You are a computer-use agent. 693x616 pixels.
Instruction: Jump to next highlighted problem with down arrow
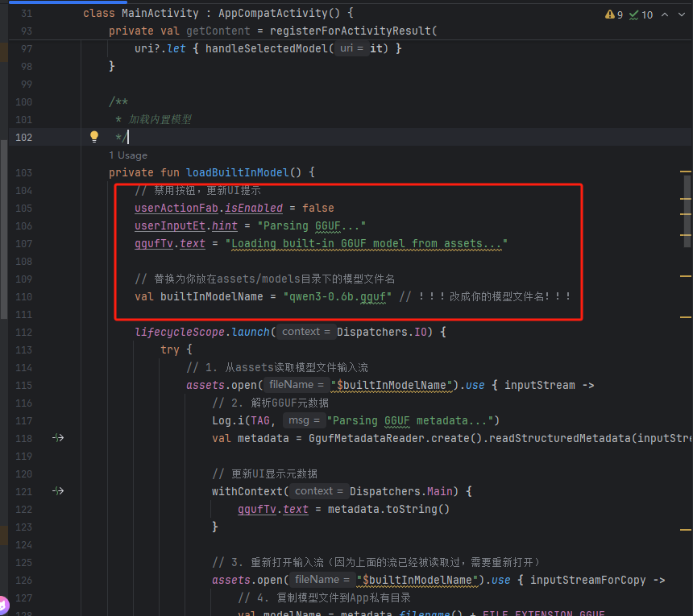point(681,14)
